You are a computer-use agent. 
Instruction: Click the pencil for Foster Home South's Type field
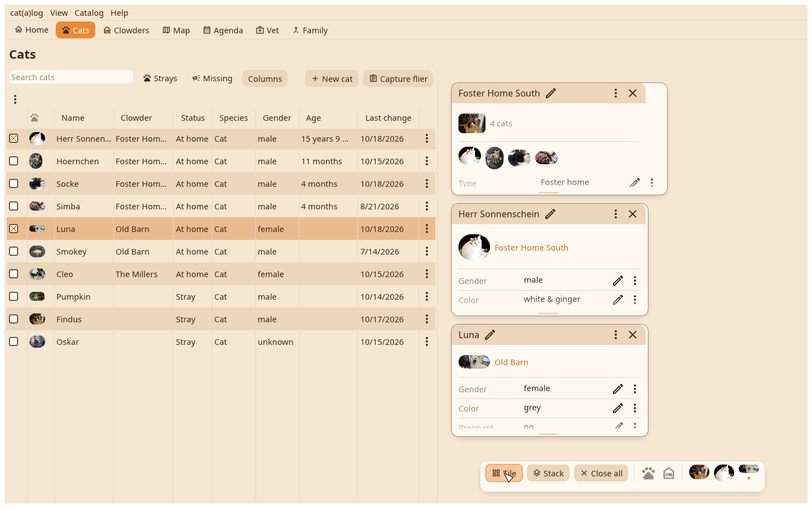(635, 182)
